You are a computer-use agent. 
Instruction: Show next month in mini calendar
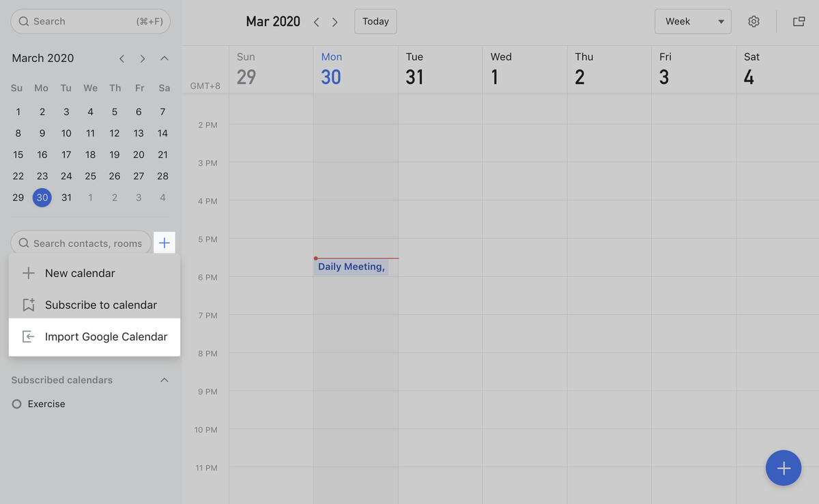(143, 59)
